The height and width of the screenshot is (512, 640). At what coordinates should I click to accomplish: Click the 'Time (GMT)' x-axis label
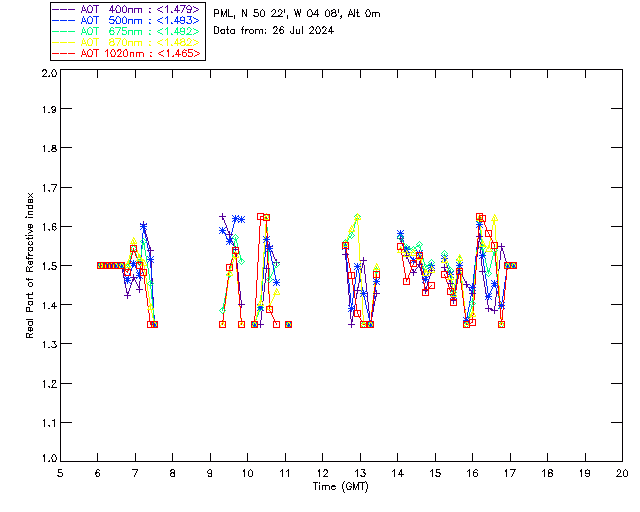pyautogui.click(x=341, y=486)
